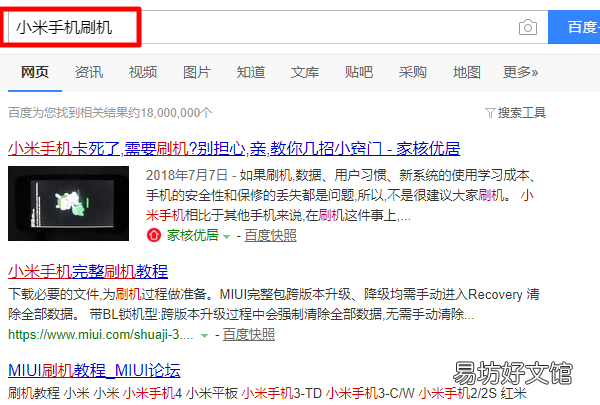Open the 图片 tab
600x405 pixels.
point(197,72)
